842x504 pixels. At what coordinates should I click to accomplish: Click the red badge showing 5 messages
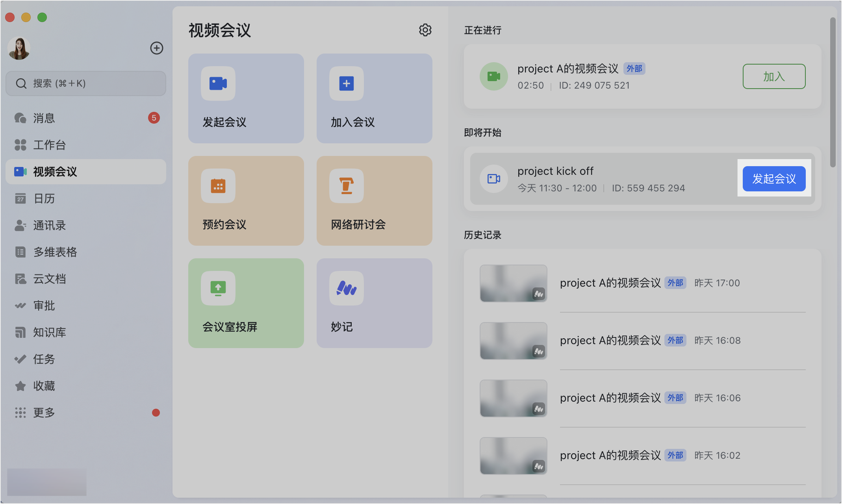[154, 118]
